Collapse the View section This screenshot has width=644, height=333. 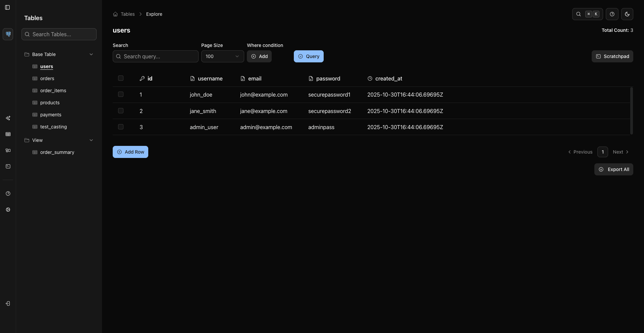tap(91, 140)
